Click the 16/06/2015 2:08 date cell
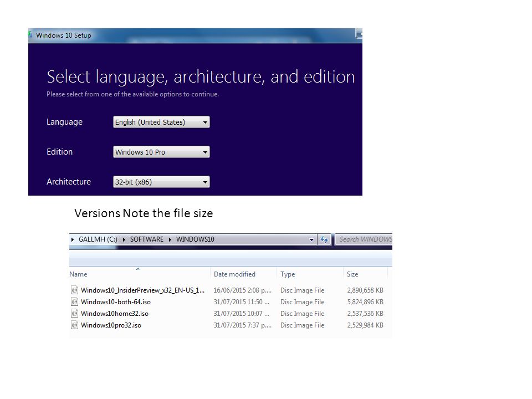Screen dimensions: 532x399 pyautogui.click(x=242, y=290)
